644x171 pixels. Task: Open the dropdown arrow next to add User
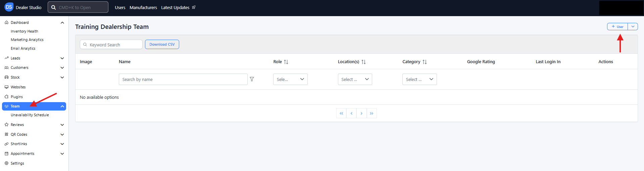tap(633, 27)
